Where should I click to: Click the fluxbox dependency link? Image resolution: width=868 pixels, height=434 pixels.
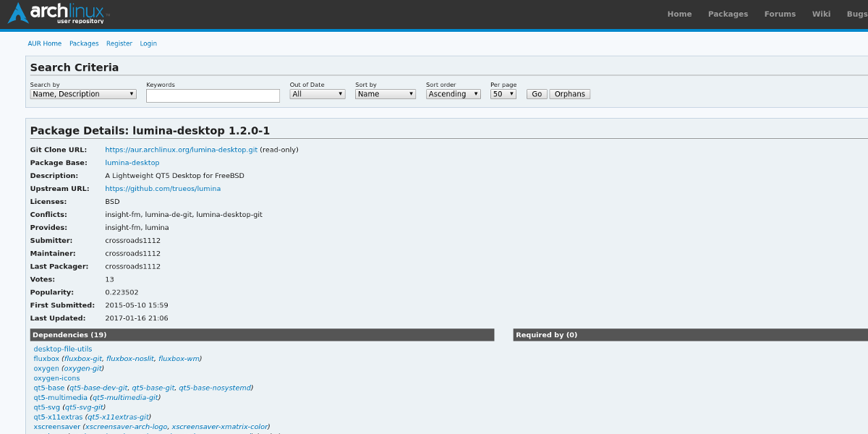point(46,359)
